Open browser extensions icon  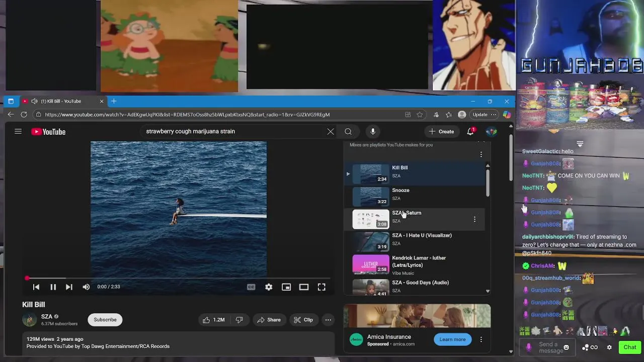(436, 115)
